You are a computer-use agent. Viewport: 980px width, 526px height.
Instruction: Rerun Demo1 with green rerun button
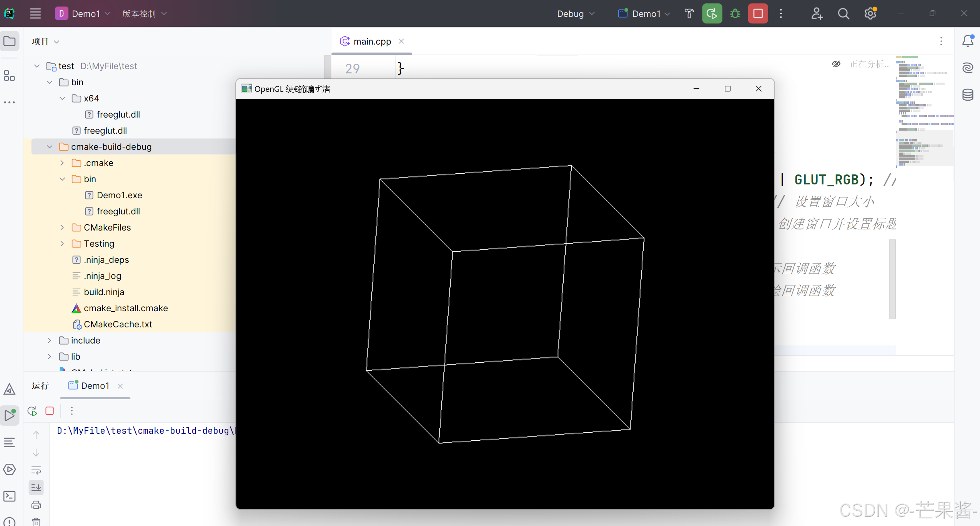(712, 14)
